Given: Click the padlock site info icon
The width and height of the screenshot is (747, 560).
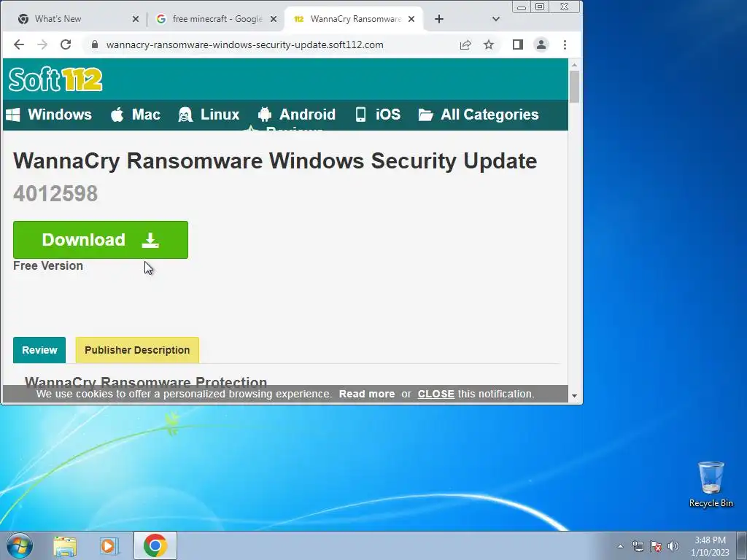Looking at the screenshot, I should pyautogui.click(x=95, y=44).
